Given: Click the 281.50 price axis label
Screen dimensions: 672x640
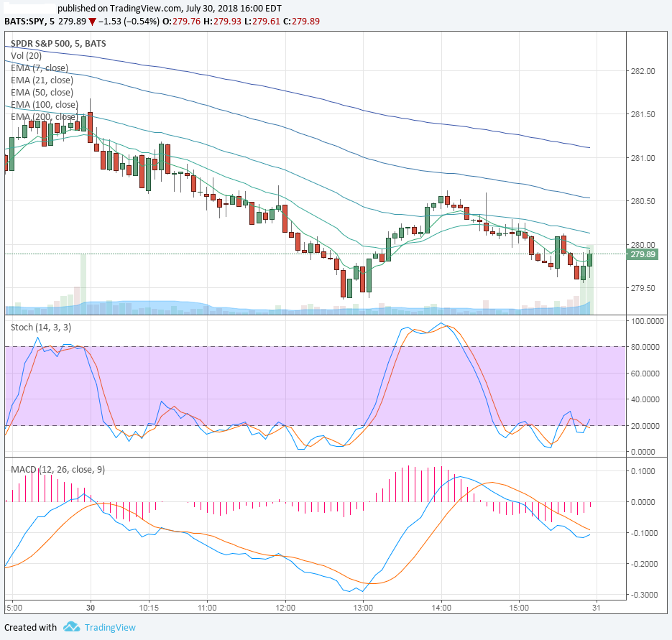Looking at the screenshot, I should tap(643, 114).
